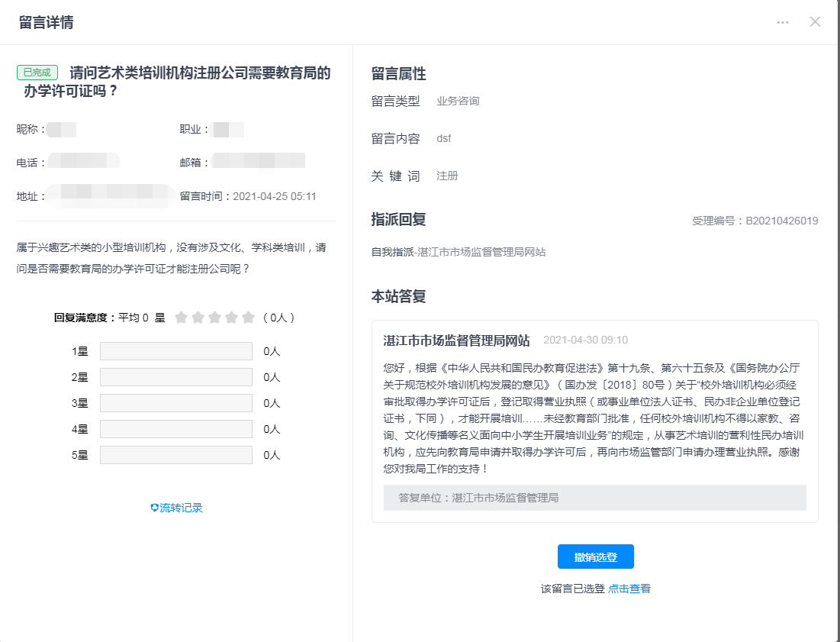This screenshot has height=642, width=840.
Task: Click the 受理编号 B20210426019 text
Action: [x=755, y=221]
